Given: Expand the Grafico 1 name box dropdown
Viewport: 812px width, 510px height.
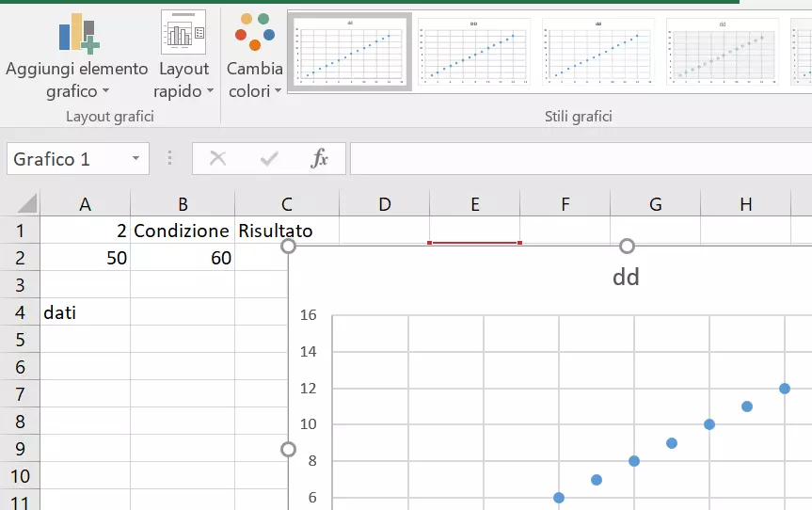Looking at the screenshot, I should click(x=136, y=159).
